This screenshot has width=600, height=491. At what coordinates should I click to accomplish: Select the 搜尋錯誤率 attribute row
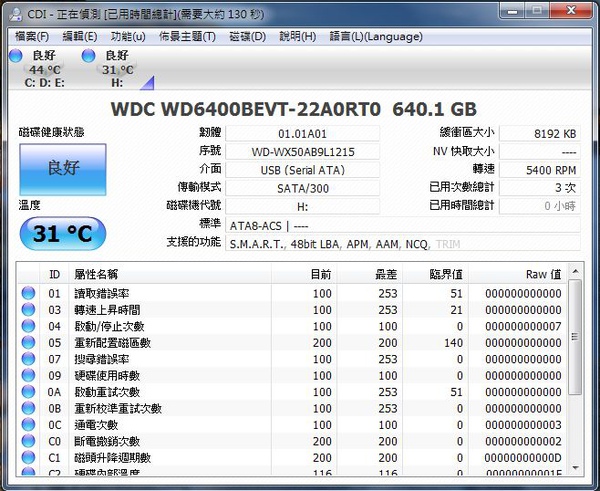292,359
